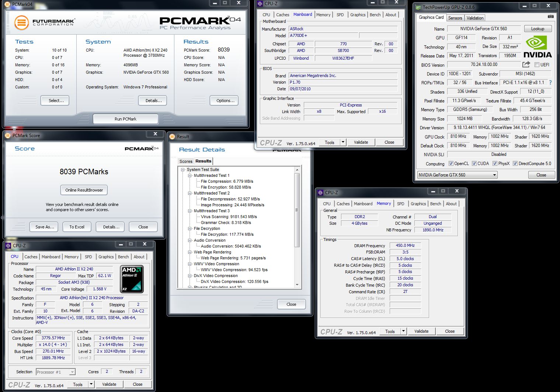This screenshot has width=560, height=392.
Task: Click the Core Speed value 3779.57 MHz
Action: tap(53, 338)
